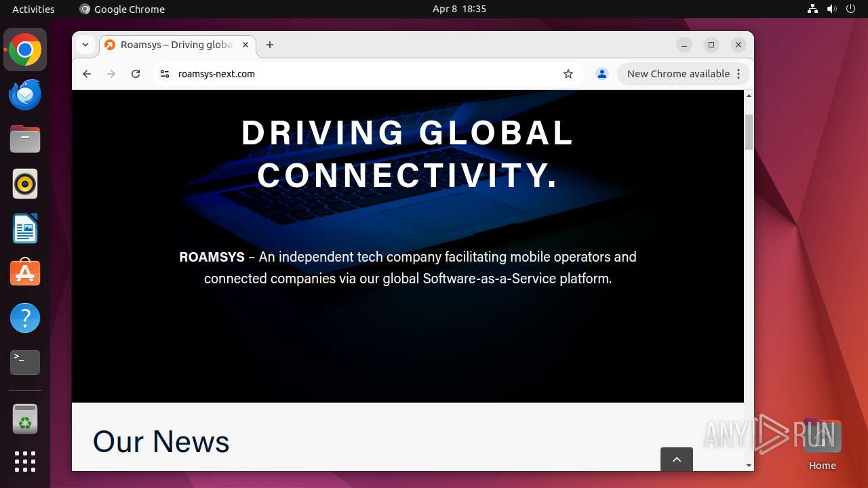The image size is (868, 488).
Task: Open Rhythmbox music player in dock
Action: [25, 184]
